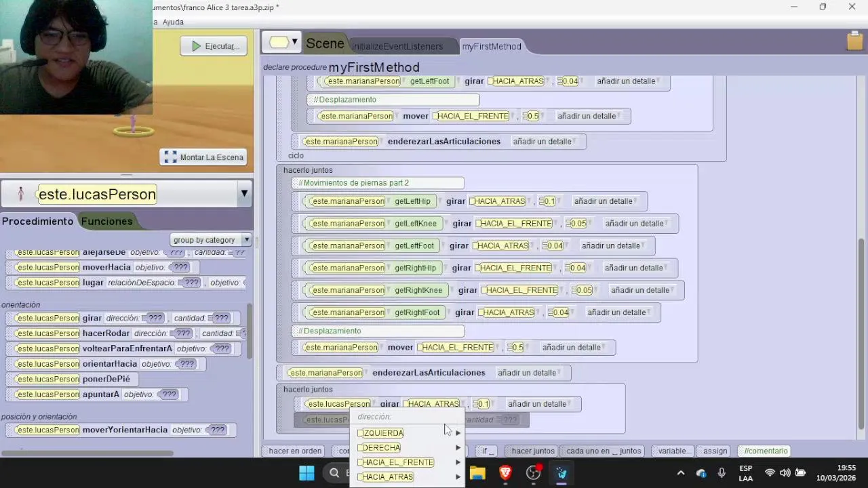Click the hacer juntos block tile
The height and width of the screenshot is (488, 868).
tap(532, 451)
